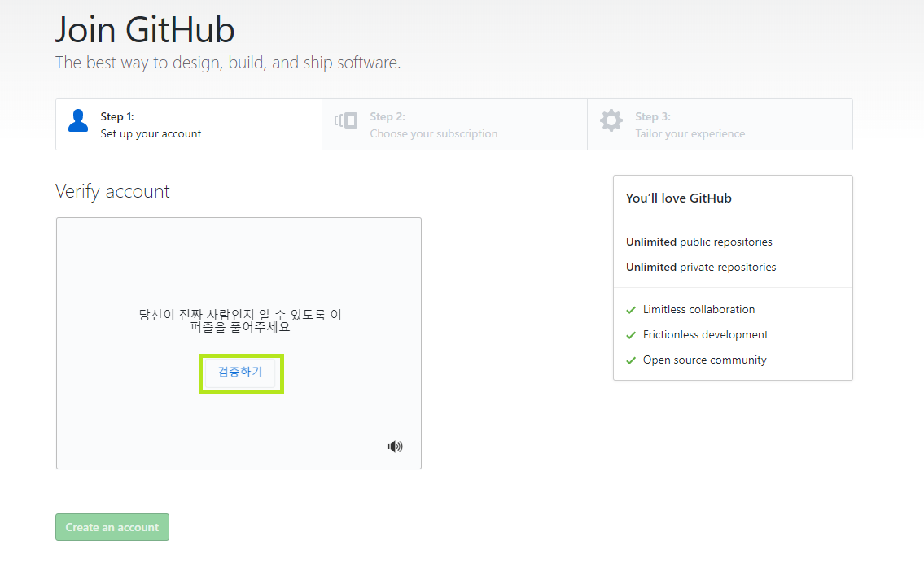Click the Frictionless development text
This screenshot has height=571, width=924.
tap(705, 335)
